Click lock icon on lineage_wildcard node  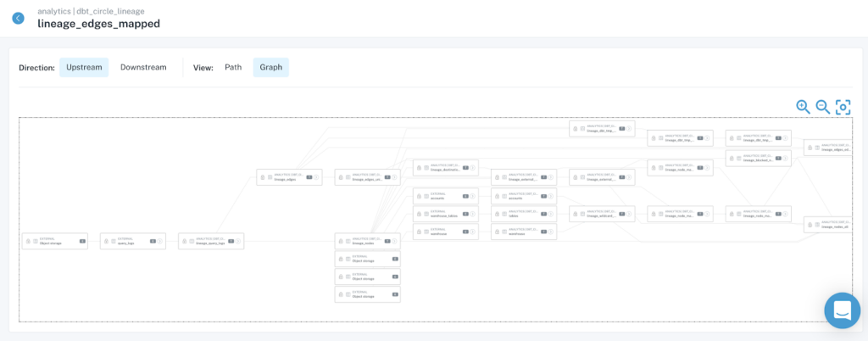coord(576,214)
